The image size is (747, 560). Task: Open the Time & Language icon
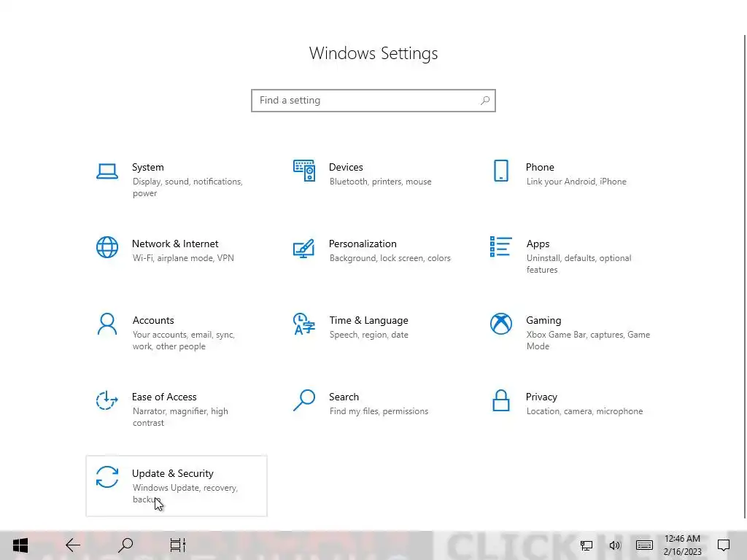304,324
